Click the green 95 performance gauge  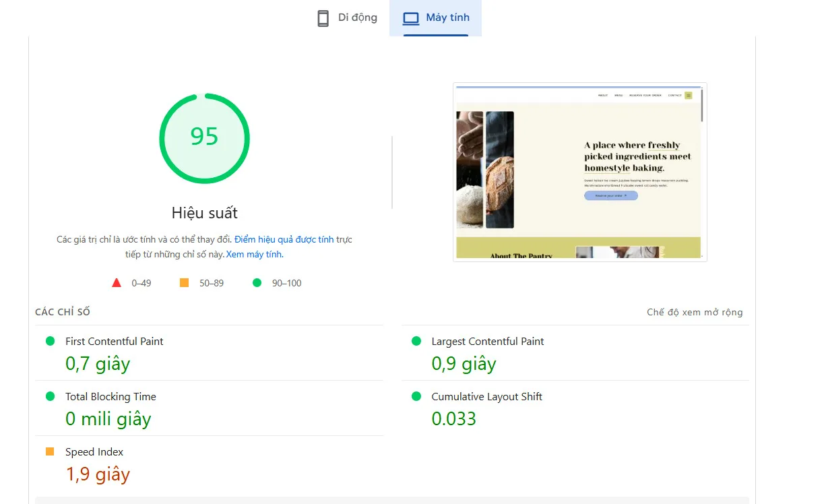pyautogui.click(x=204, y=138)
